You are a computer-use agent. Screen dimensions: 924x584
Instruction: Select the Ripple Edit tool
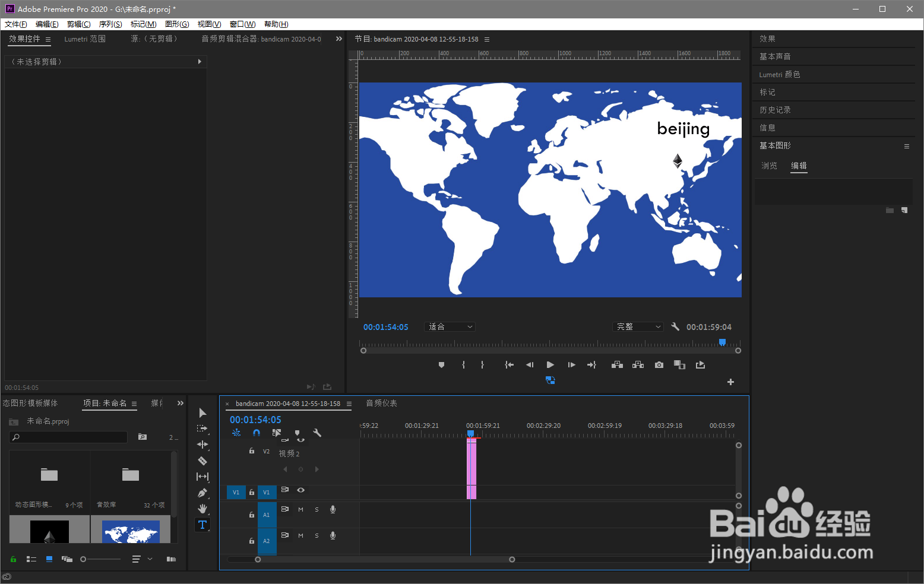pos(202,445)
